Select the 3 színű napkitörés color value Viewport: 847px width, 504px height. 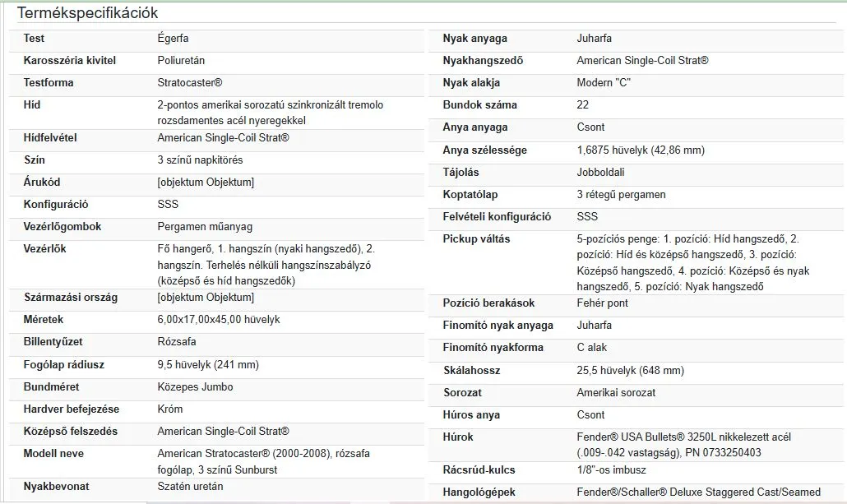(200, 160)
